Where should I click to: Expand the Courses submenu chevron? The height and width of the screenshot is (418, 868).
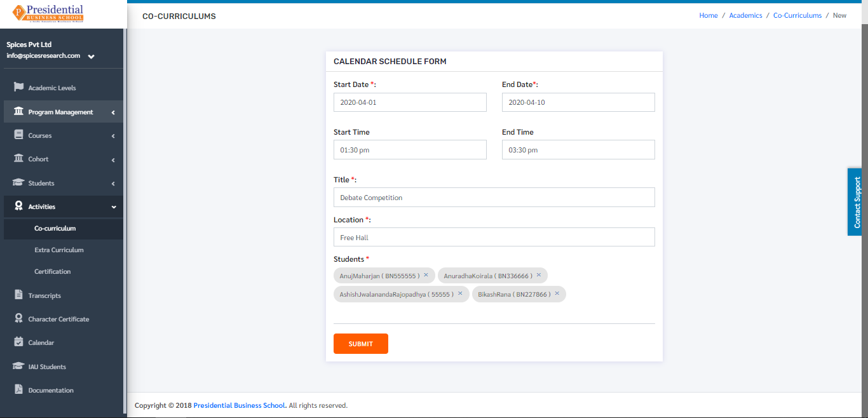click(x=113, y=136)
